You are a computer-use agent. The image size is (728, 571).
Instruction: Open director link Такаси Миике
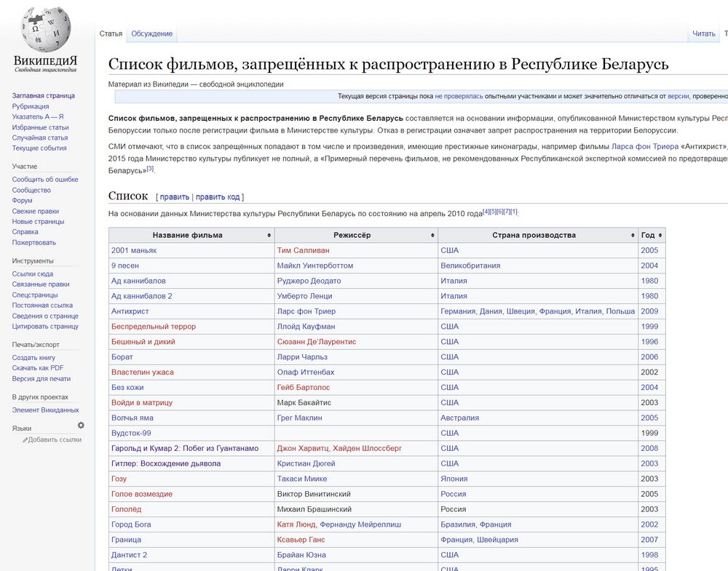pyautogui.click(x=302, y=479)
